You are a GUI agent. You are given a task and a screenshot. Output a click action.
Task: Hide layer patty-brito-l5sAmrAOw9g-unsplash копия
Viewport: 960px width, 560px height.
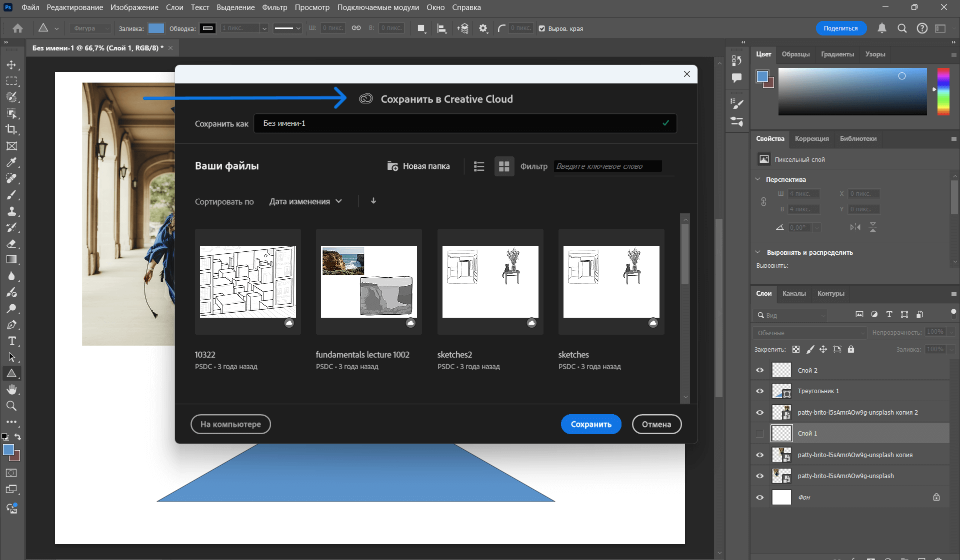click(760, 455)
